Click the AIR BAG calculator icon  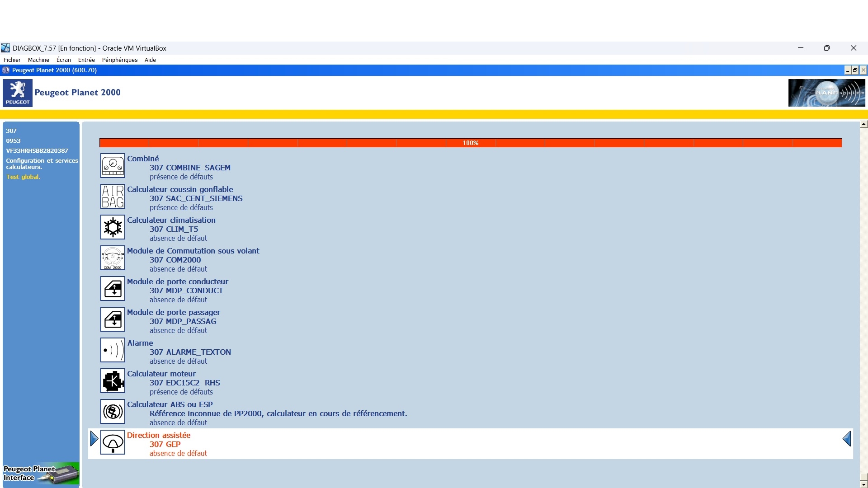pos(113,197)
